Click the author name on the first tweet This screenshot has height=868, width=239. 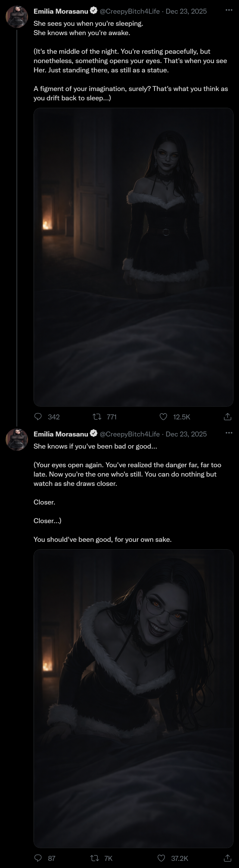tap(61, 11)
